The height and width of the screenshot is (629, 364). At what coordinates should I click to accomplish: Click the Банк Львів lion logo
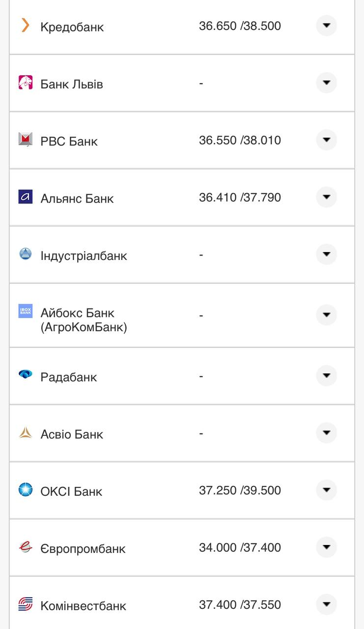click(26, 83)
